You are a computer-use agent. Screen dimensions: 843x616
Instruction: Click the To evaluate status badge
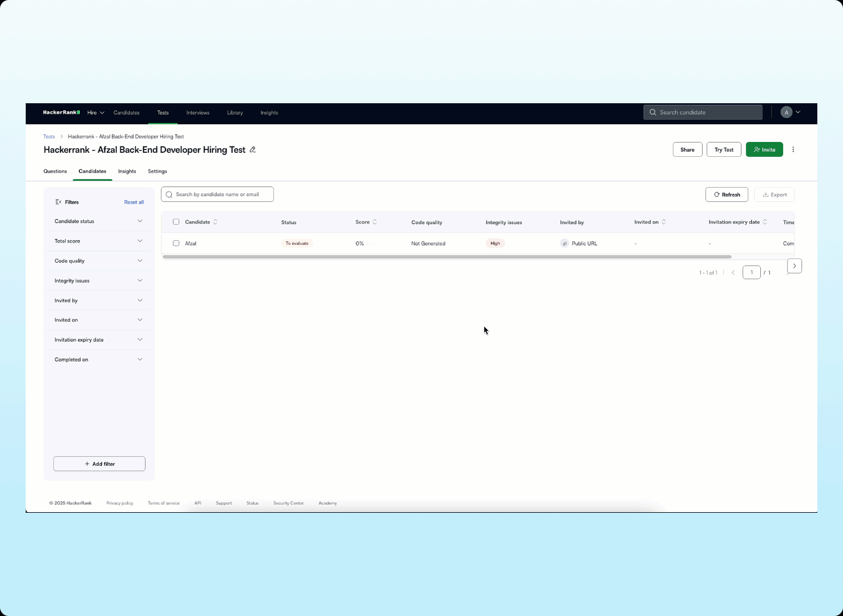(297, 243)
